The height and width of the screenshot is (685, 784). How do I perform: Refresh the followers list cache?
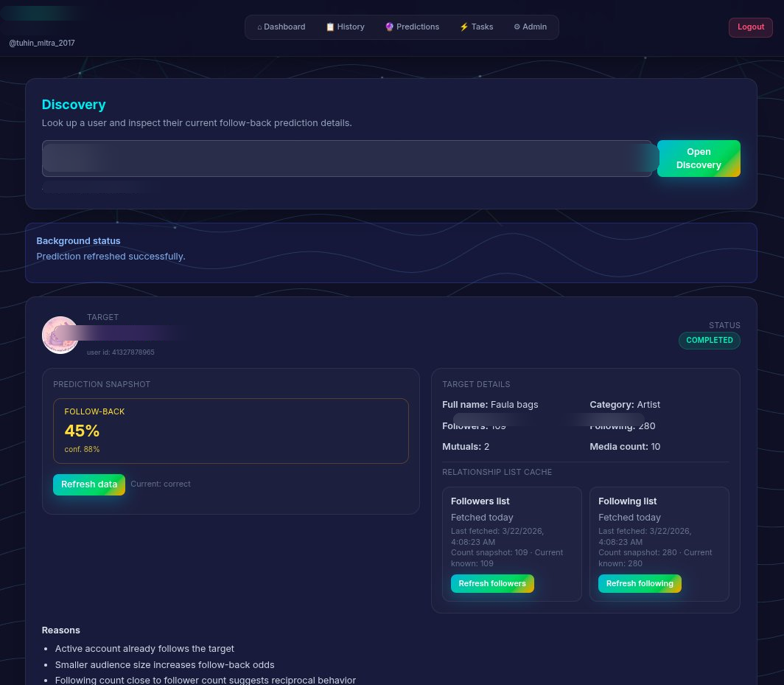(x=491, y=584)
